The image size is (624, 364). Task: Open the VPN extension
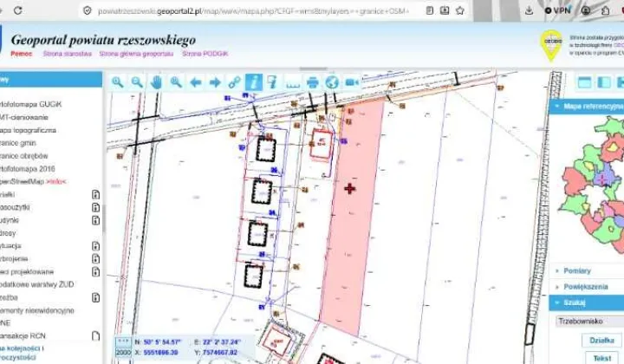pyautogui.click(x=557, y=10)
